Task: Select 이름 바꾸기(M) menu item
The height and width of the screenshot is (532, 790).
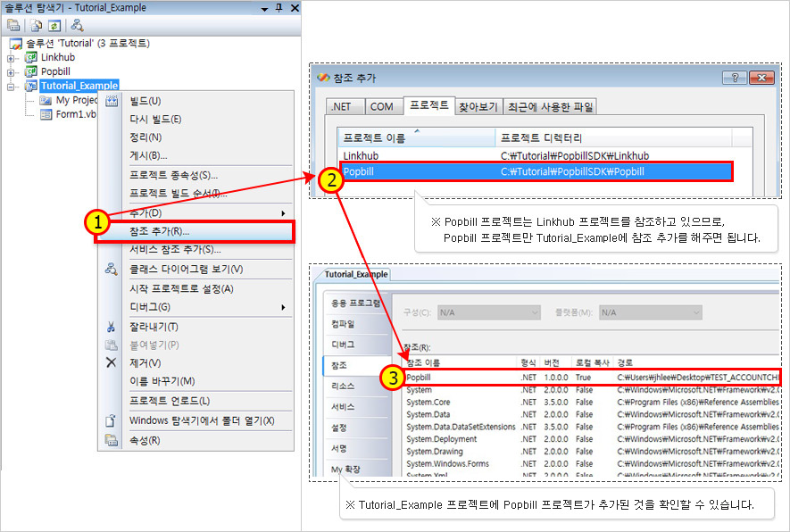Action: tap(195, 381)
